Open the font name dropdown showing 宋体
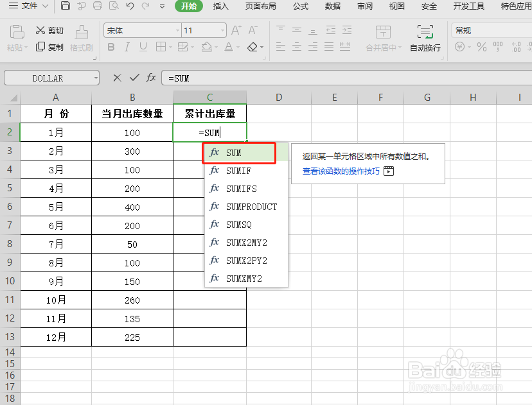Viewport: 532px width, 405px height. click(179, 30)
